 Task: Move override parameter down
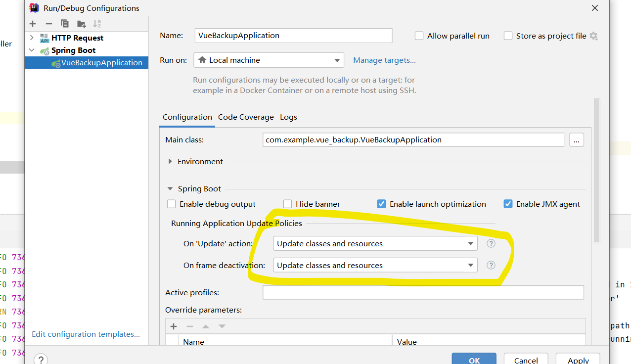(x=222, y=326)
